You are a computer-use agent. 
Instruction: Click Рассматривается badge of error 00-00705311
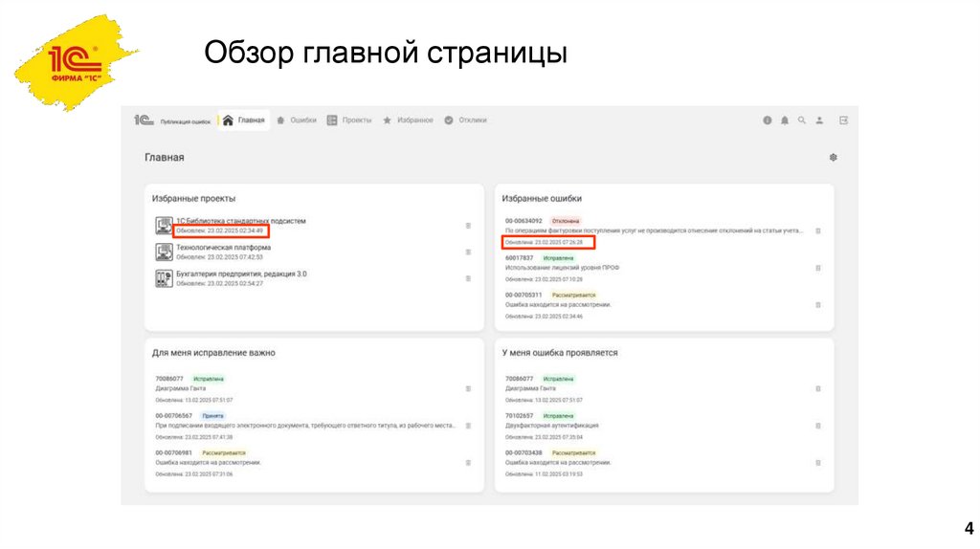point(574,295)
